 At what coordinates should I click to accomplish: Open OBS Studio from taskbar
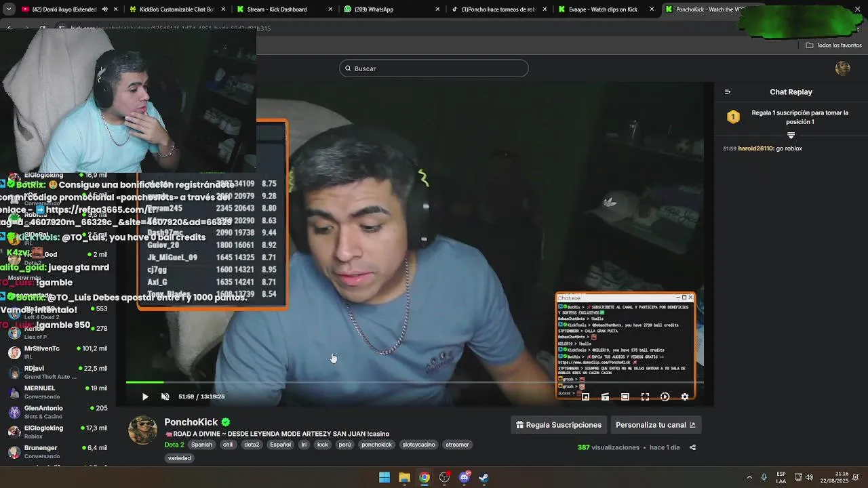444,477
